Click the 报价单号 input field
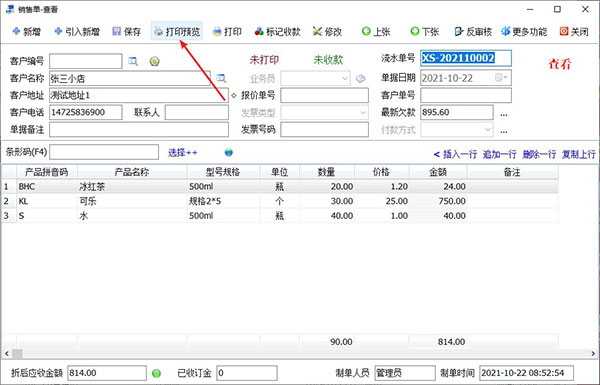 (x=324, y=95)
